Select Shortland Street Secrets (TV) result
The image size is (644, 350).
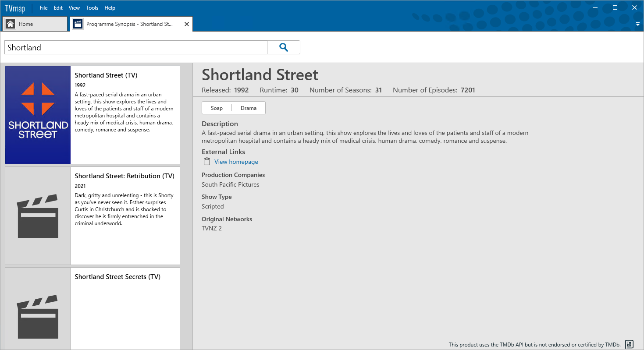click(x=93, y=309)
